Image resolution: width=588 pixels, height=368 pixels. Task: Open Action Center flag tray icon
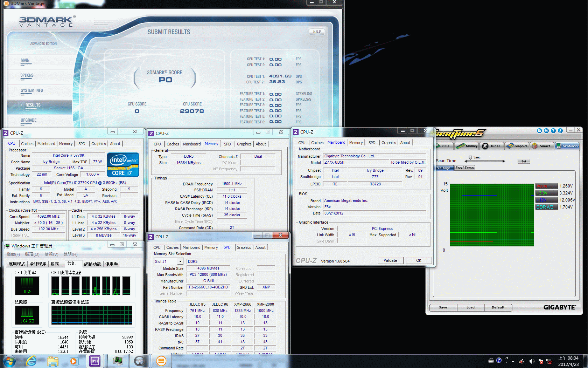tap(540, 361)
